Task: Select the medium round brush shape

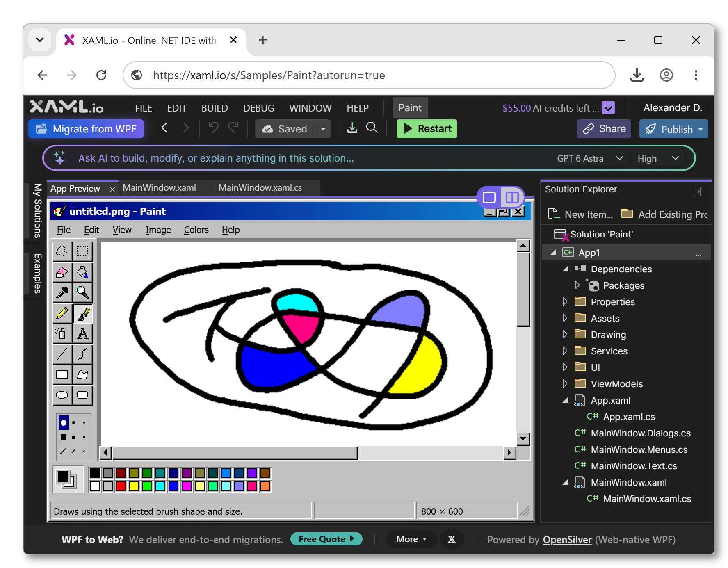Action: pos(74,423)
